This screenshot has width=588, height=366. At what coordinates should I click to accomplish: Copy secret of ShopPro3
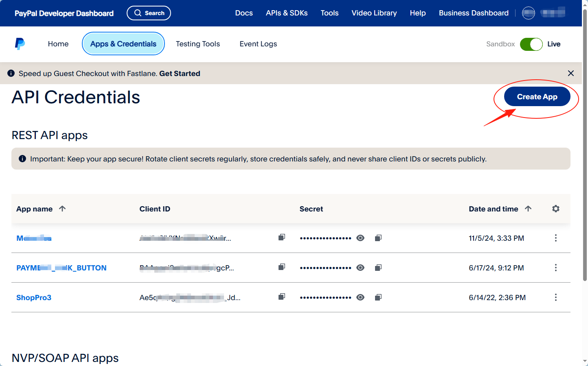point(378,297)
